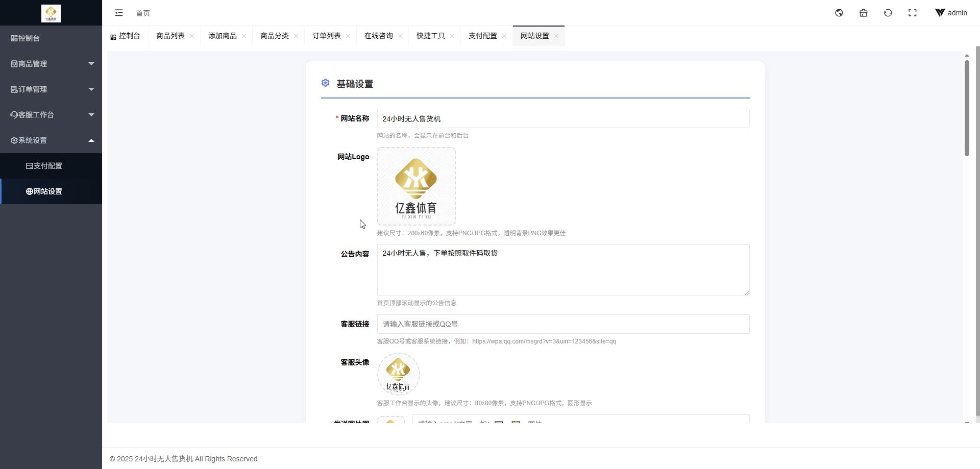Image resolution: width=980 pixels, height=469 pixels.
Task: Switch to the 控制台 tab
Action: 125,36
